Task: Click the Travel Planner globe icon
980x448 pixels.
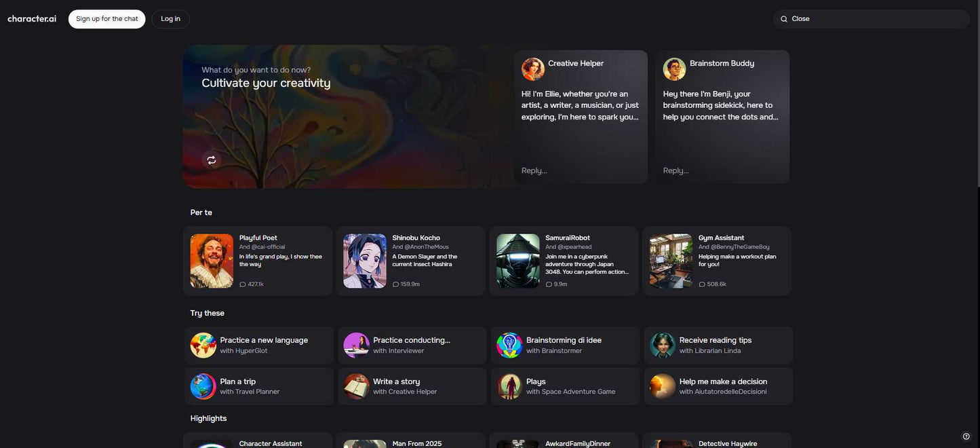Action: pyautogui.click(x=203, y=387)
